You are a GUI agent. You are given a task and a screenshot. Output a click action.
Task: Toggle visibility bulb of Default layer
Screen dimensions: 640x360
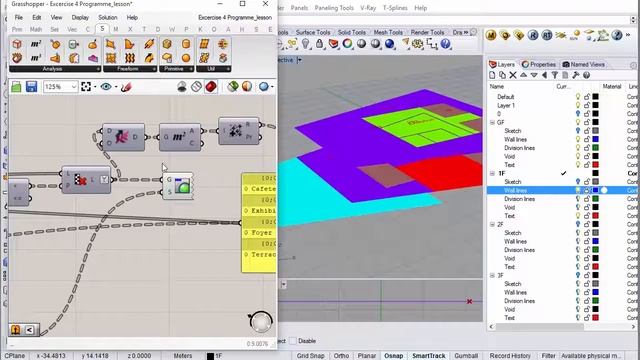tap(578, 97)
